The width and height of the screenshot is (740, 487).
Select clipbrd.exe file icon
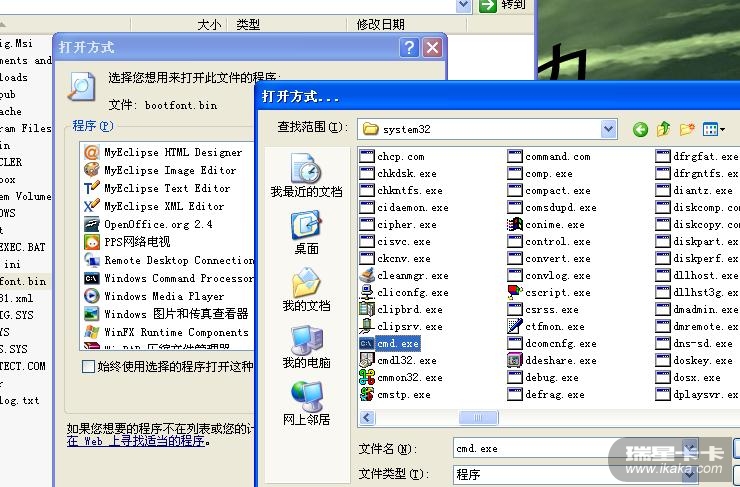tap(367, 309)
